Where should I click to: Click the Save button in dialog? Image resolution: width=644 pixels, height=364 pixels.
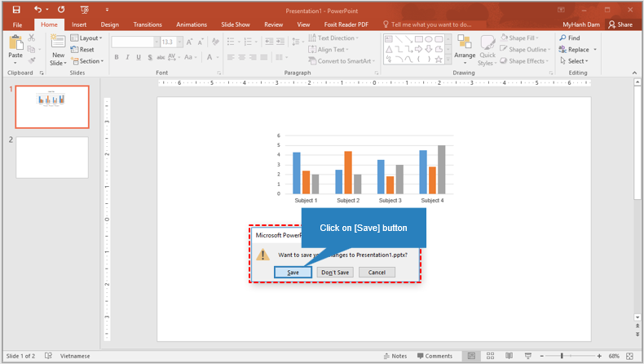click(x=293, y=273)
